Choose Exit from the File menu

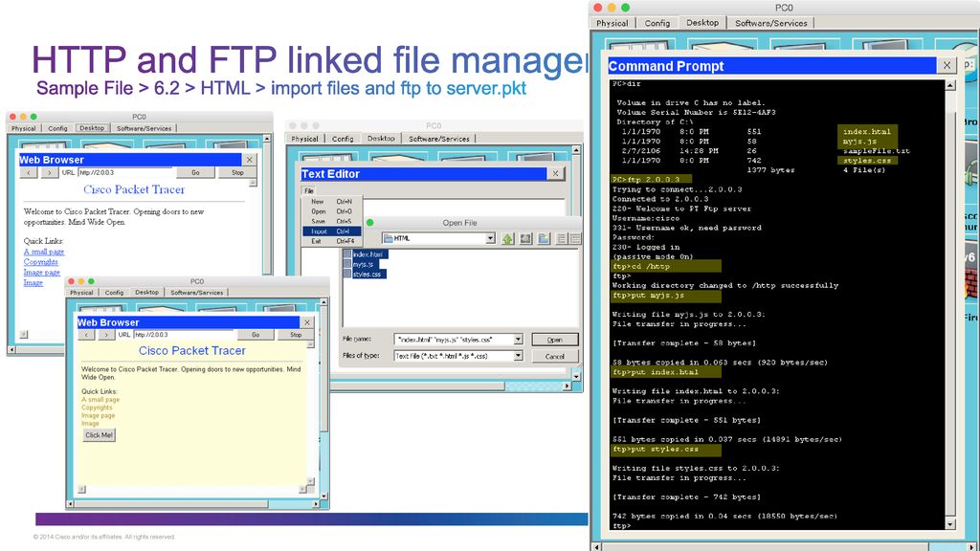[x=331, y=241]
